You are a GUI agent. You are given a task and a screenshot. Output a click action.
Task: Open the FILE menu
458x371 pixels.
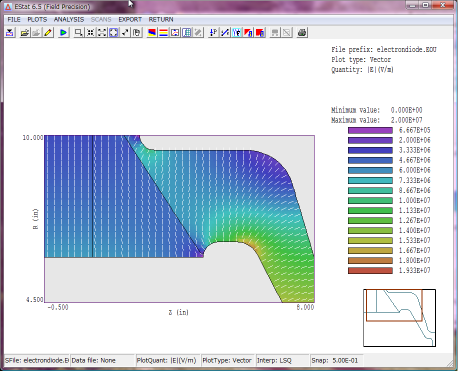click(x=14, y=20)
